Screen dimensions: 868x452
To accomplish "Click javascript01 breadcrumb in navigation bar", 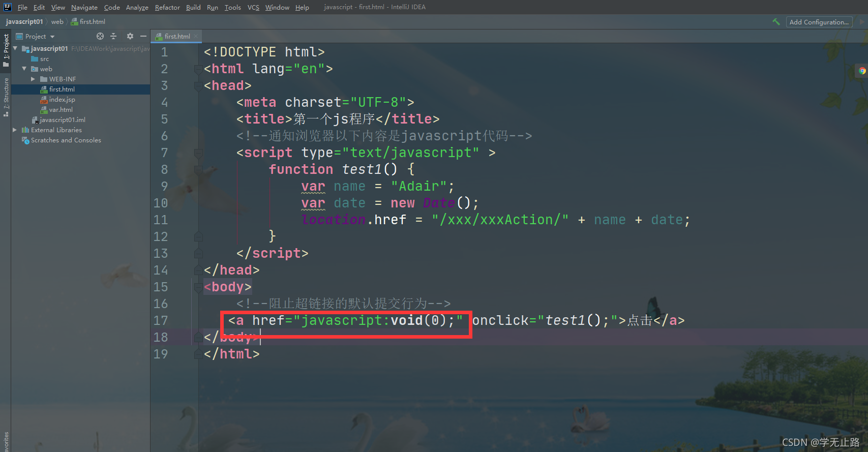I will point(24,21).
